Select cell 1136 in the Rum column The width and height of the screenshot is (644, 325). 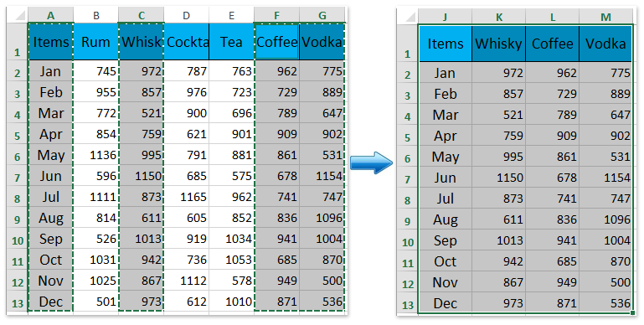coord(95,154)
